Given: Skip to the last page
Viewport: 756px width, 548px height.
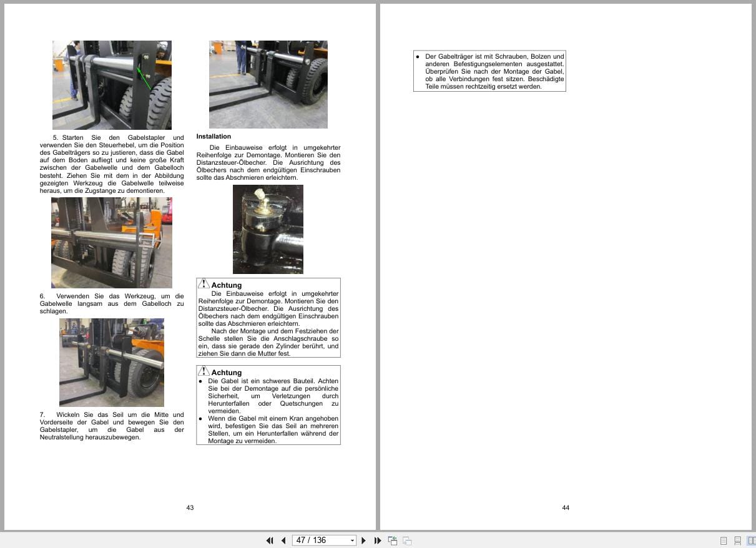Looking at the screenshot, I should pyautogui.click(x=378, y=540).
